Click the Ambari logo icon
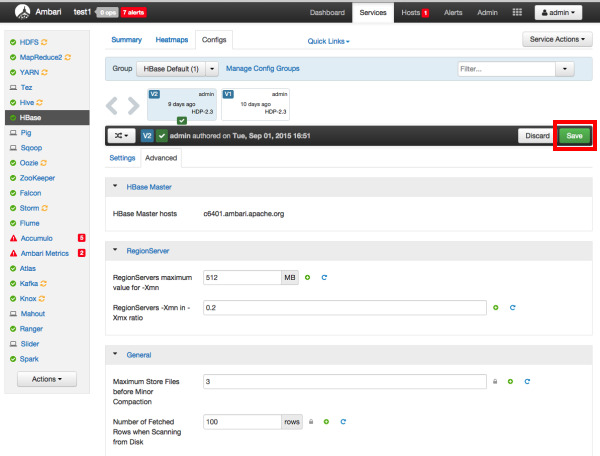 click(x=23, y=12)
